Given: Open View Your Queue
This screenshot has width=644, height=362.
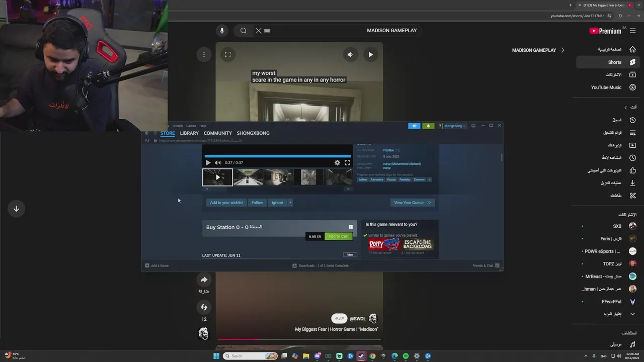Looking at the screenshot, I should click(412, 203).
